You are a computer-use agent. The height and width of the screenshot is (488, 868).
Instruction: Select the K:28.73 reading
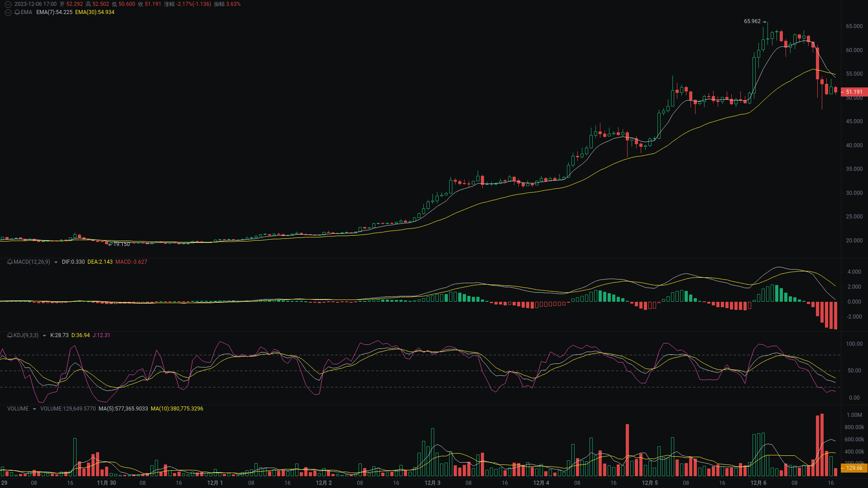[x=59, y=335]
